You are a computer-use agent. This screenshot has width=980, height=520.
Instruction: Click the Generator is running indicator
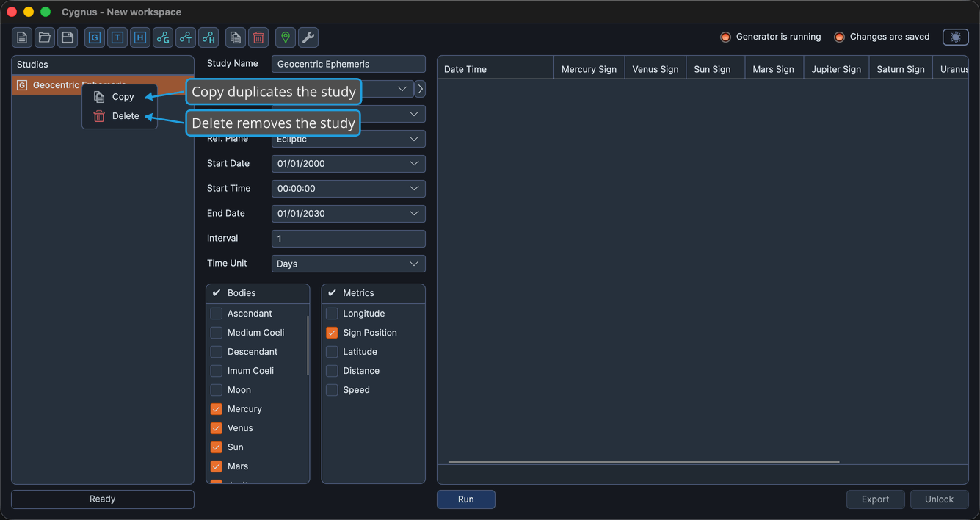(770, 37)
